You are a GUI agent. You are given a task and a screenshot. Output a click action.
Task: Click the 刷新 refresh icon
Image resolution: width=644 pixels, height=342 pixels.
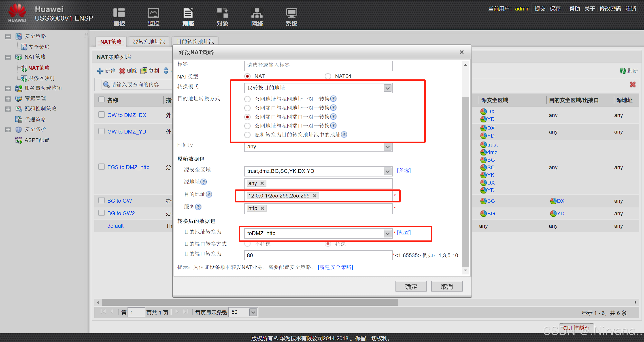pyautogui.click(x=623, y=71)
